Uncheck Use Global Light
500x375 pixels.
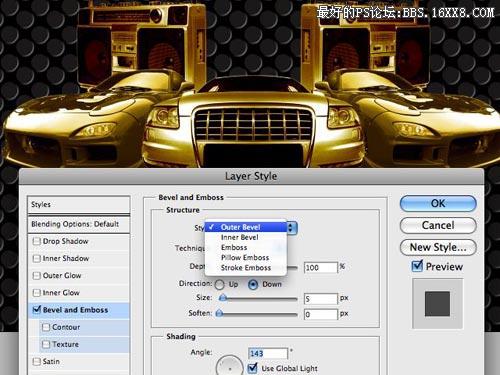253,368
